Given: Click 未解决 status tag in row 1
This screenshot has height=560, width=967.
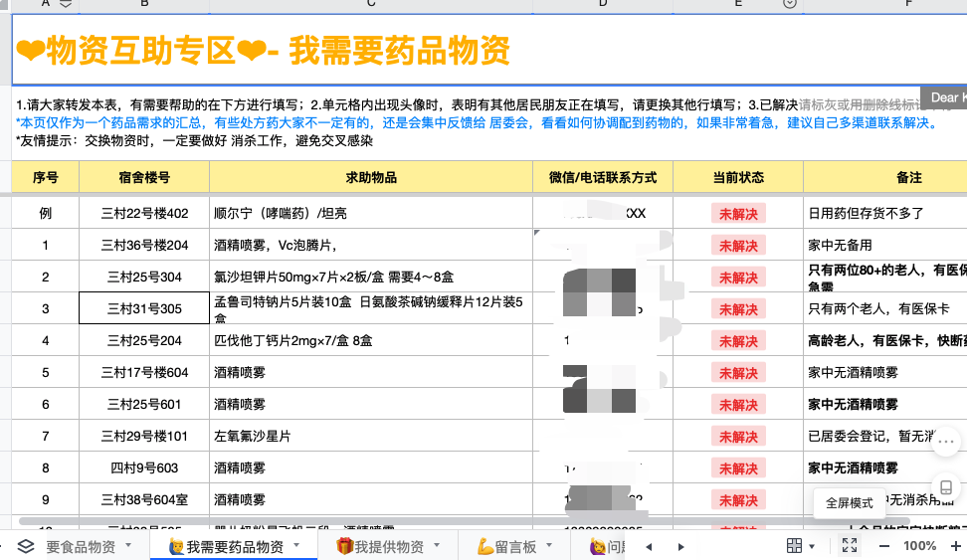Looking at the screenshot, I should click(738, 246).
